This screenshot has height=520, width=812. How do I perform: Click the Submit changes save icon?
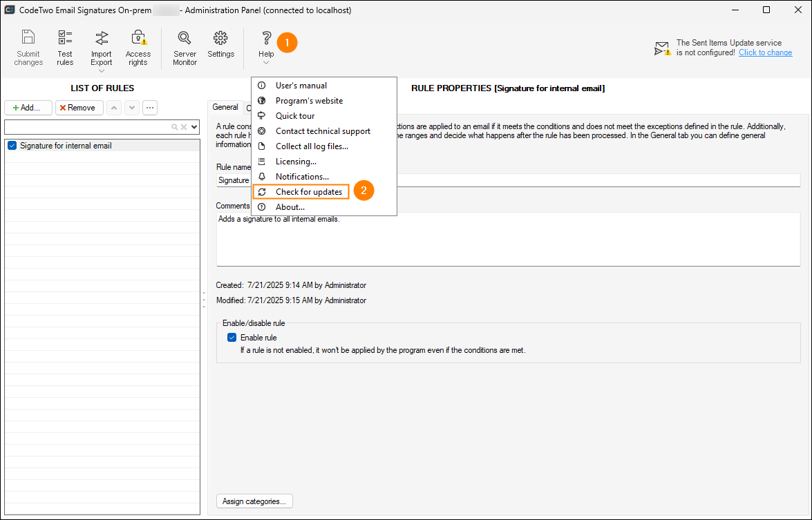28,39
